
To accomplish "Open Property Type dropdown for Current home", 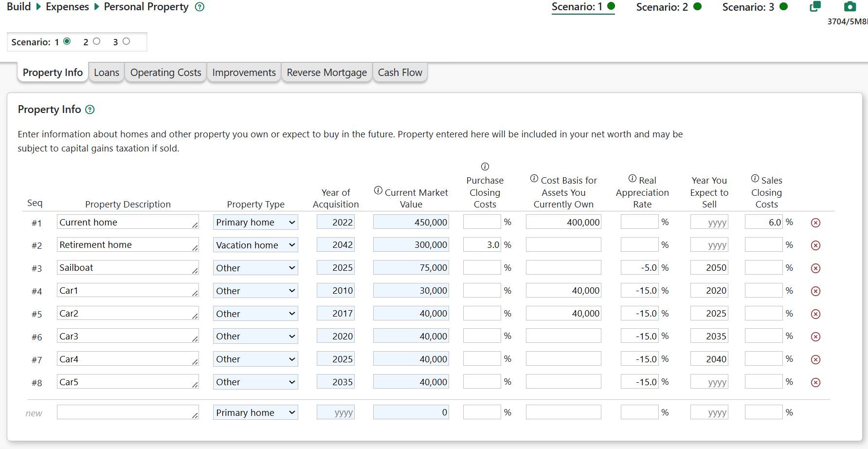I will tap(255, 223).
